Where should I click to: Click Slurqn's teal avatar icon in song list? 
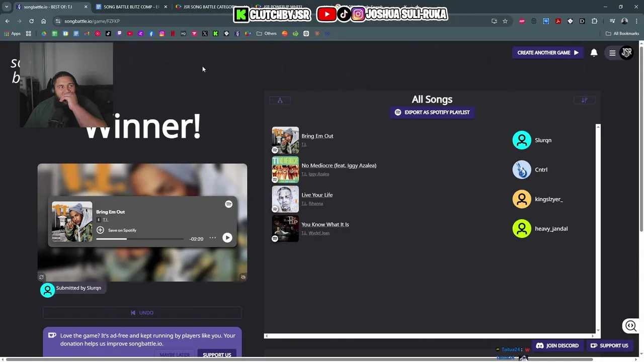point(522,140)
